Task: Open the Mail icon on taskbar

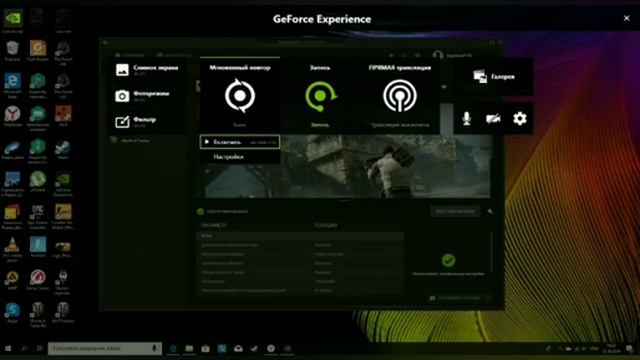Action: (x=238, y=349)
